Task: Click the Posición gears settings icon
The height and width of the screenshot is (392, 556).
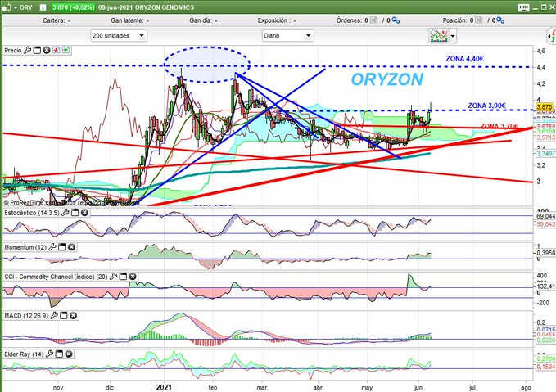Action: click(x=500, y=20)
